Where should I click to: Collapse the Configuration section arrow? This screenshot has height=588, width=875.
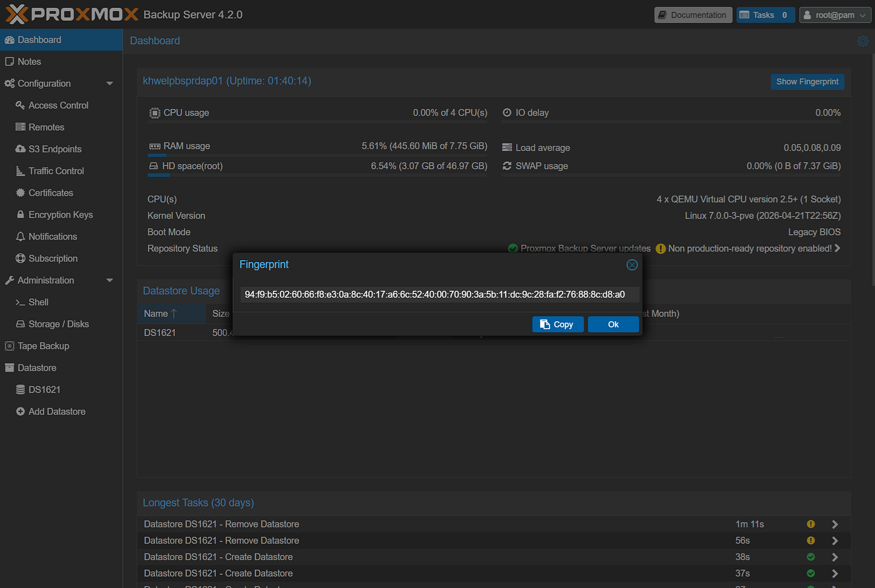point(110,84)
